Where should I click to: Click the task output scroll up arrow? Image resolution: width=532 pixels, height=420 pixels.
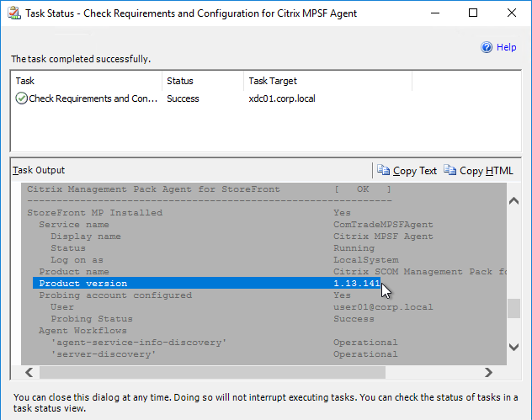[513, 201]
